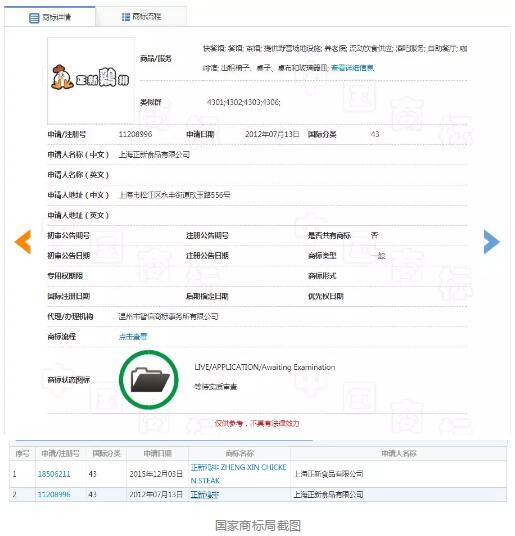
Task: Select applicant 上海正新食品有限公司 in table row 1
Action: tap(328, 474)
